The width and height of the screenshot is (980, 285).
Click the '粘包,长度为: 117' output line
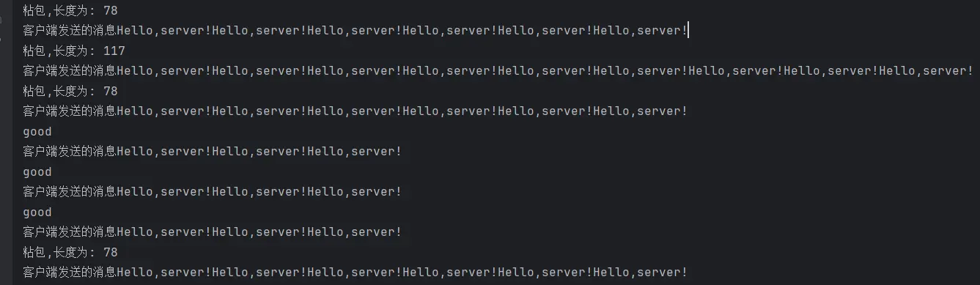[x=74, y=51]
